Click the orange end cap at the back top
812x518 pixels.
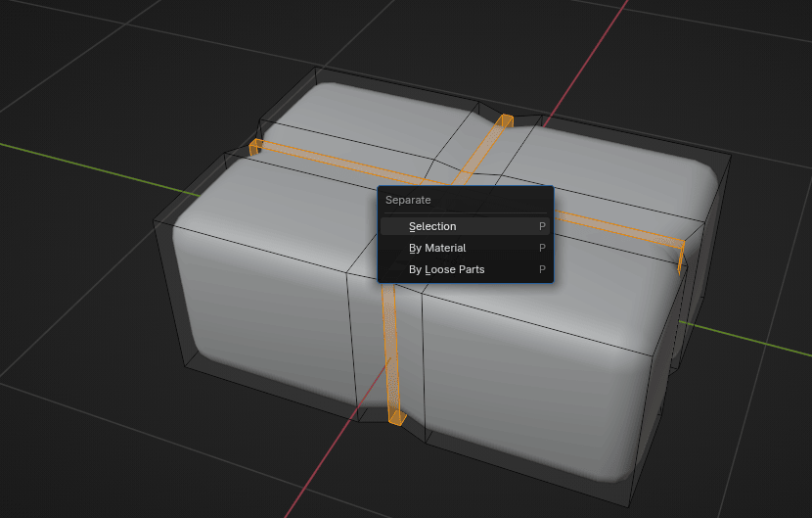505,120
